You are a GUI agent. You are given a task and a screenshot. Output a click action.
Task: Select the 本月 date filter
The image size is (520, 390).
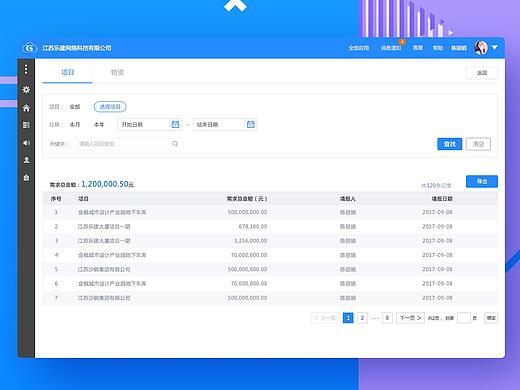75,124
